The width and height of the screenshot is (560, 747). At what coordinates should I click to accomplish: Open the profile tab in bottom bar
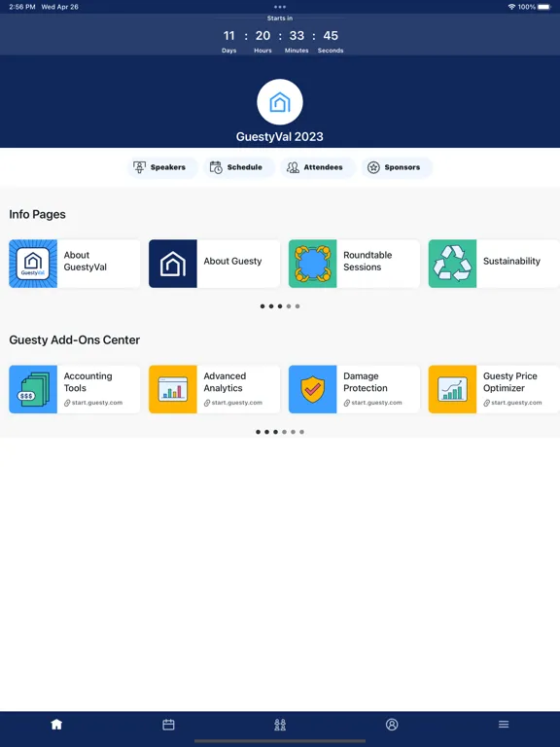pos(392,725)
